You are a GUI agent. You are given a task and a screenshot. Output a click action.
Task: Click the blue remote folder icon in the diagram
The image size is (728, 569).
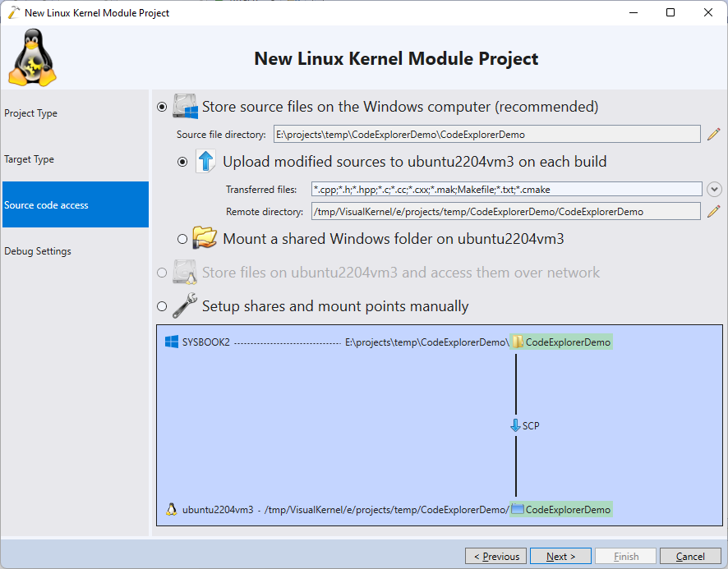[x=517, y=509]
